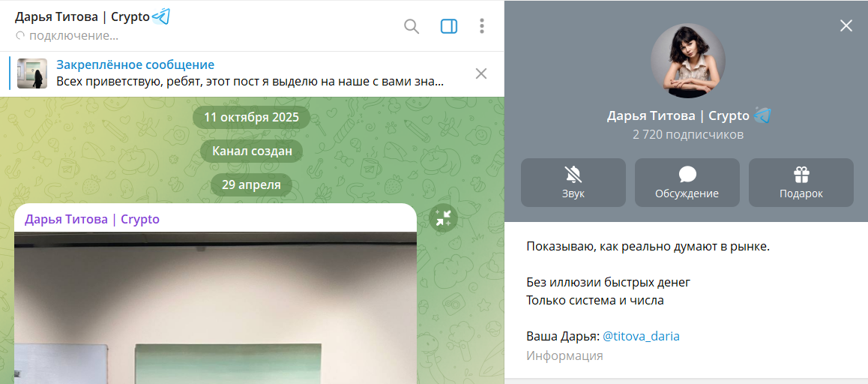Click the подключение… connection status

73,36
